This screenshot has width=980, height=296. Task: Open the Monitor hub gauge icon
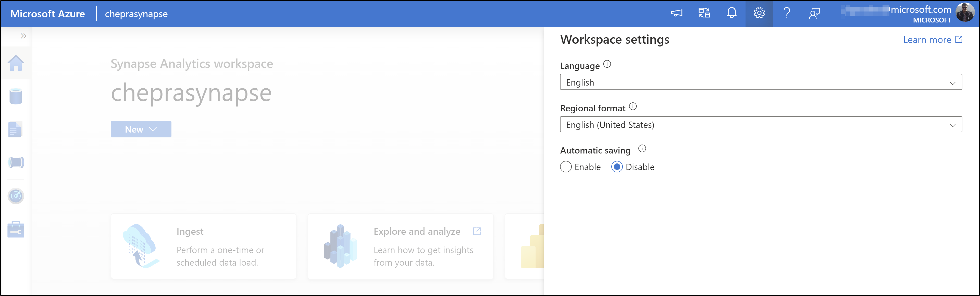16,196
